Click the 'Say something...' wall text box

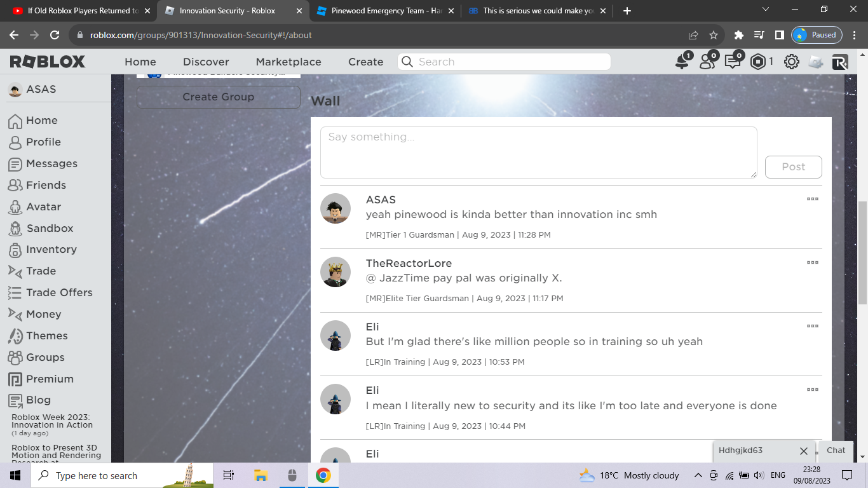(539, 152)
